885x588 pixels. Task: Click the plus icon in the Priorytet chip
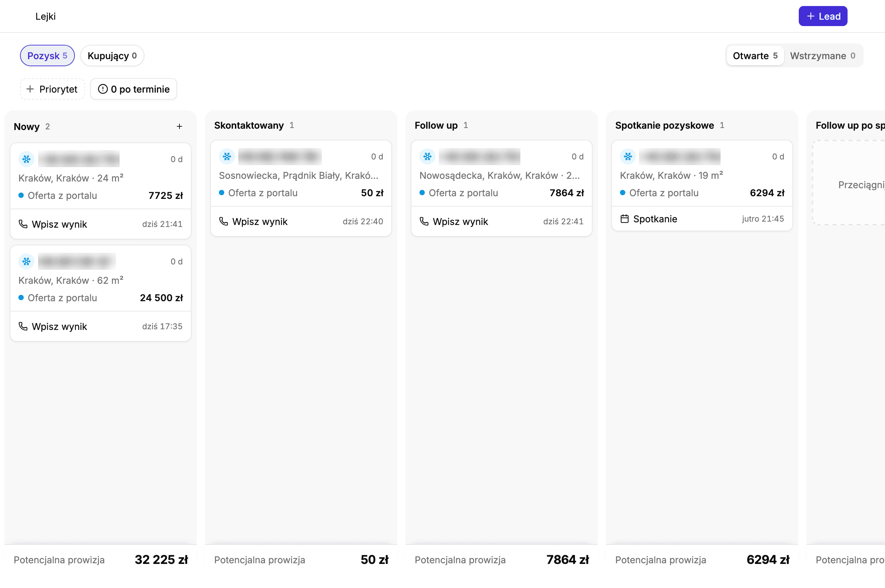30,89
